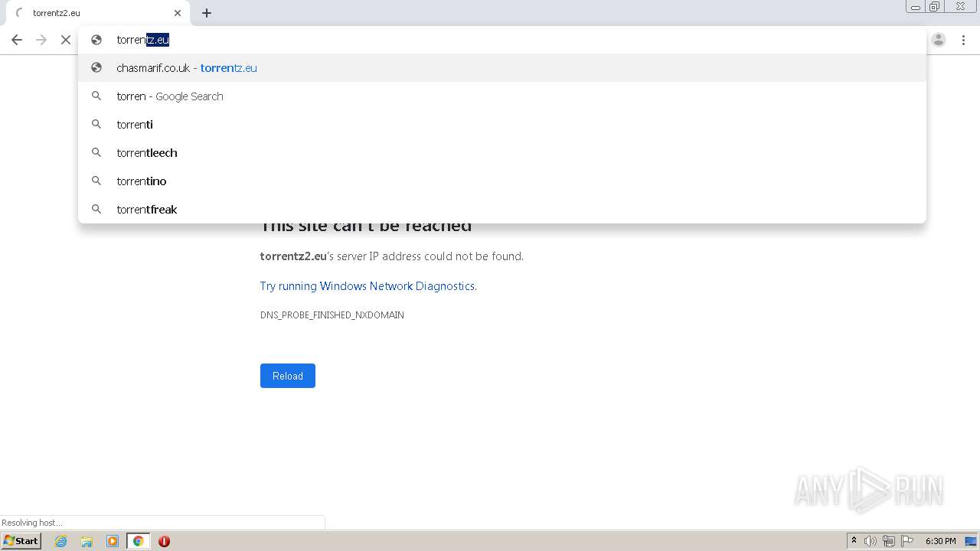Click the Action Center flag icon
980x551 pixels.
pos(907,541)
